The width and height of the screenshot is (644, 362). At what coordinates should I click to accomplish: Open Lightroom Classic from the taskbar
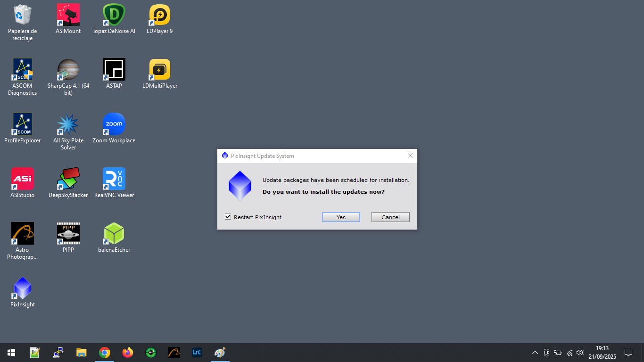[197, 352]
